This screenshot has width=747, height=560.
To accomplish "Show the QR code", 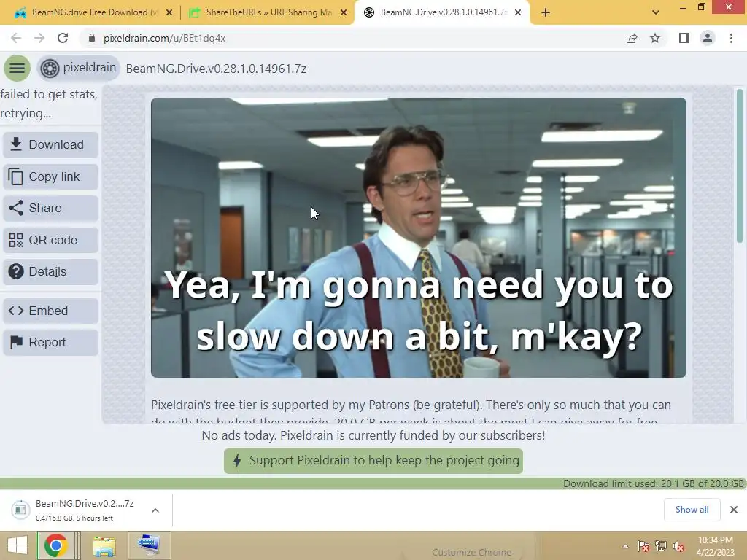I will coord(50,240).
